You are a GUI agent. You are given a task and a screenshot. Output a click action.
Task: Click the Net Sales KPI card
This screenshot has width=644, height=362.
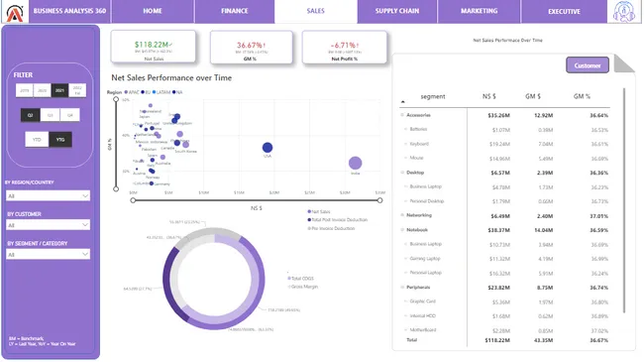click(x=154, y=47)
